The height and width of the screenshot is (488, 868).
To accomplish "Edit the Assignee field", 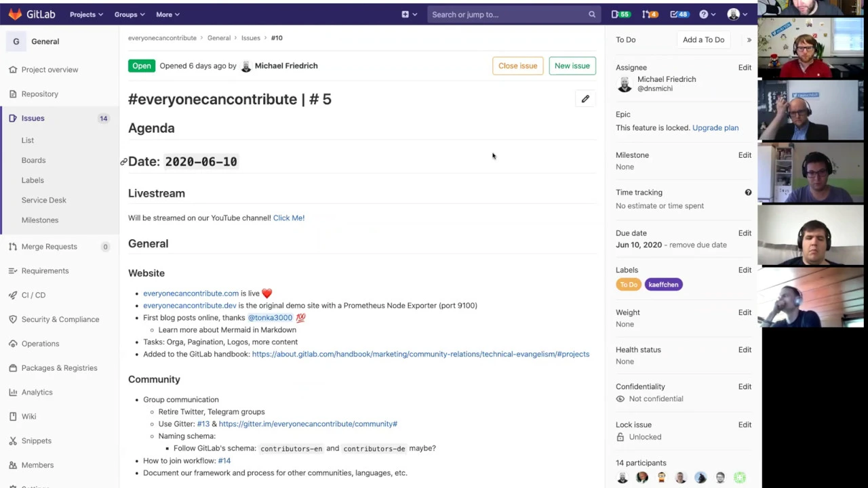I will click(745, 68).
